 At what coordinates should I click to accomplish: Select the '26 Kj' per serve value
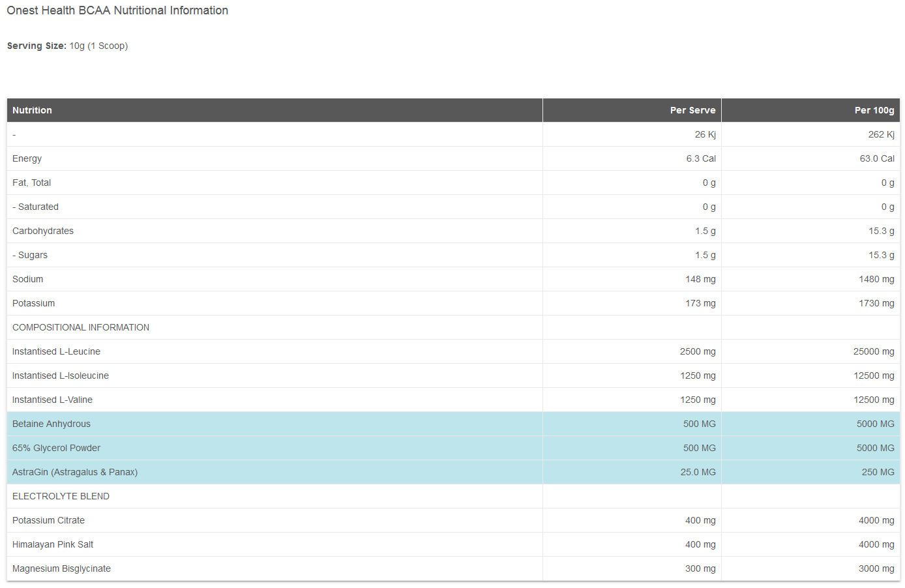tap(705, 134)
